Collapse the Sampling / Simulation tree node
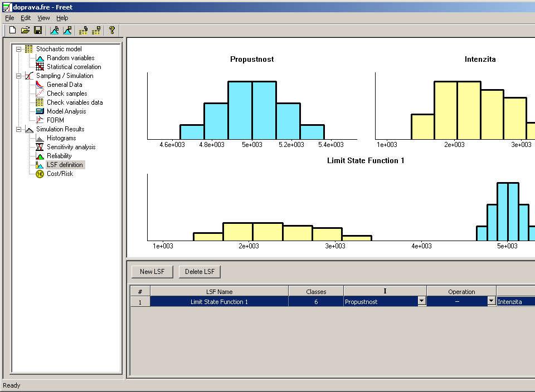This screenshot has height=392, width=535. coord(19,76)
